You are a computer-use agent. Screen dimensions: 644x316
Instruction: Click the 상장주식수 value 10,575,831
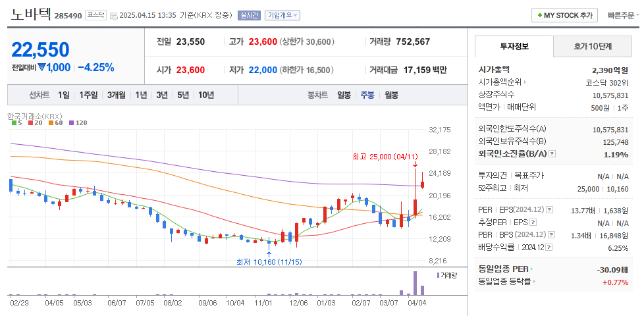(x=610, y=95)
